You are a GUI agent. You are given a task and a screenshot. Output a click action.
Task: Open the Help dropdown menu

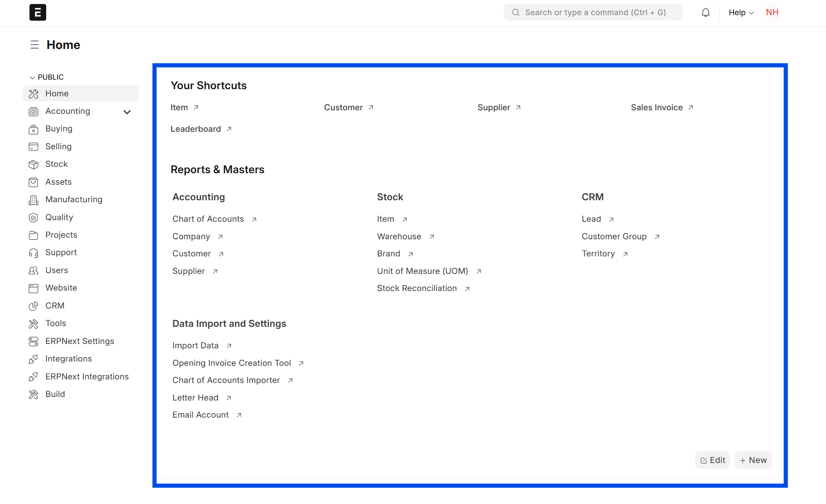[741, 12]
